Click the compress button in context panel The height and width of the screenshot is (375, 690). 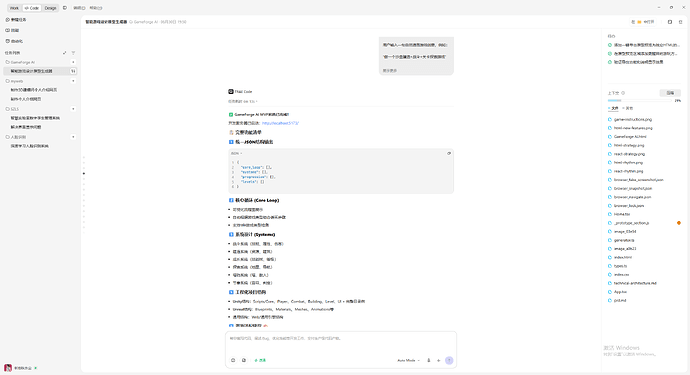click(x=670, y=93)
